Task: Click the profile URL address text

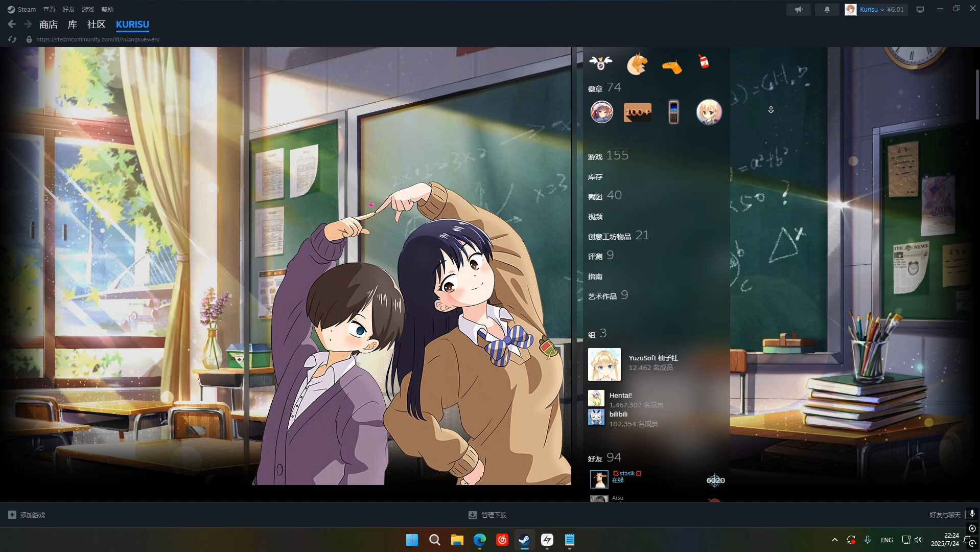Action: point(98,39)
